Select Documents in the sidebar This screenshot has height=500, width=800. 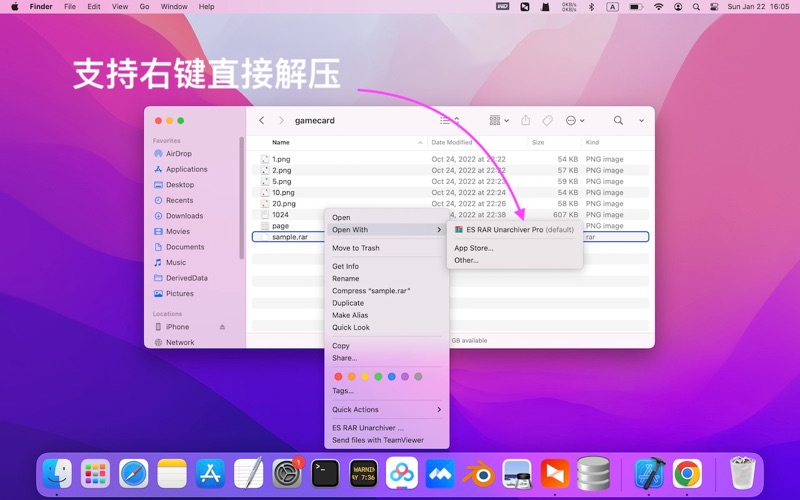tap(179, 247)
